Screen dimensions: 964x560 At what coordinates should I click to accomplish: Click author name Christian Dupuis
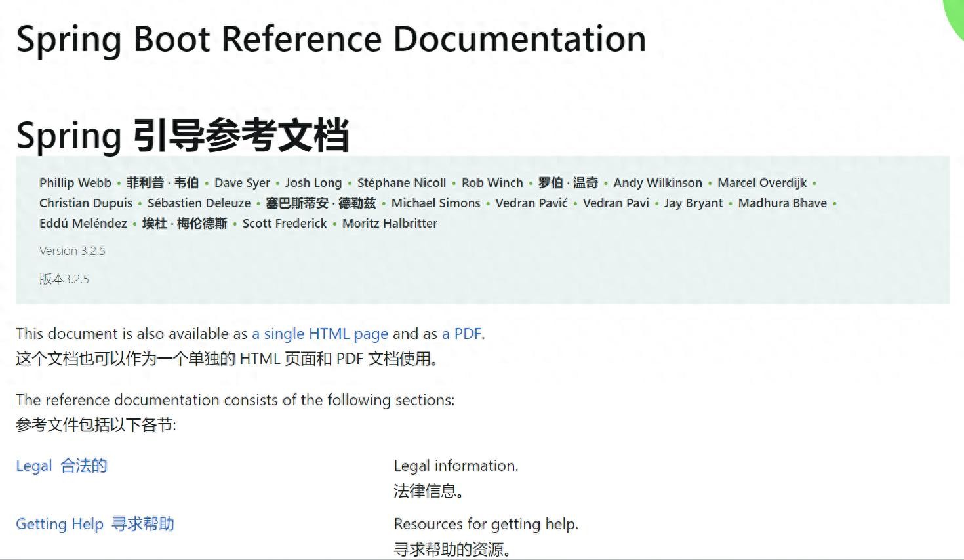point(85,203)
